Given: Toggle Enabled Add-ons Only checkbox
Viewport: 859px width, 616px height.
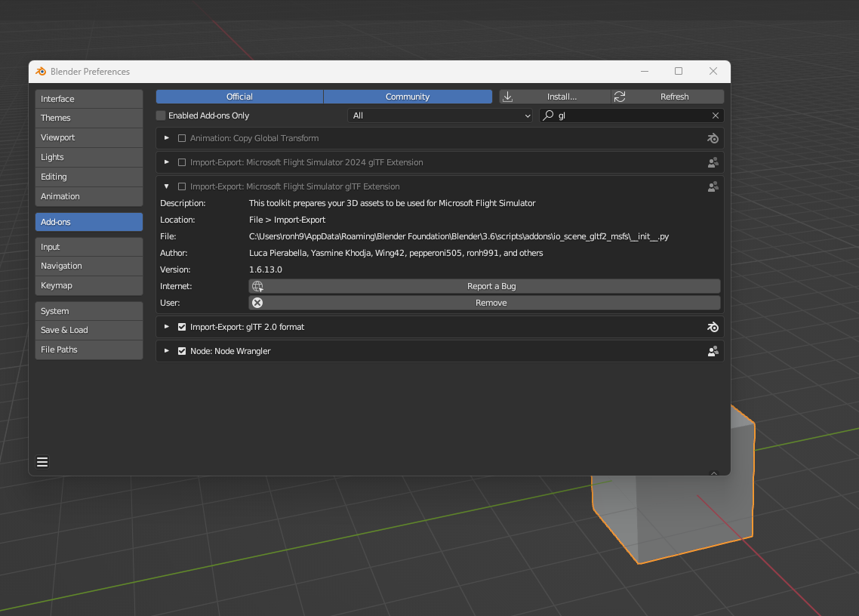Looking at the screenshot, I should coord(161,115).
